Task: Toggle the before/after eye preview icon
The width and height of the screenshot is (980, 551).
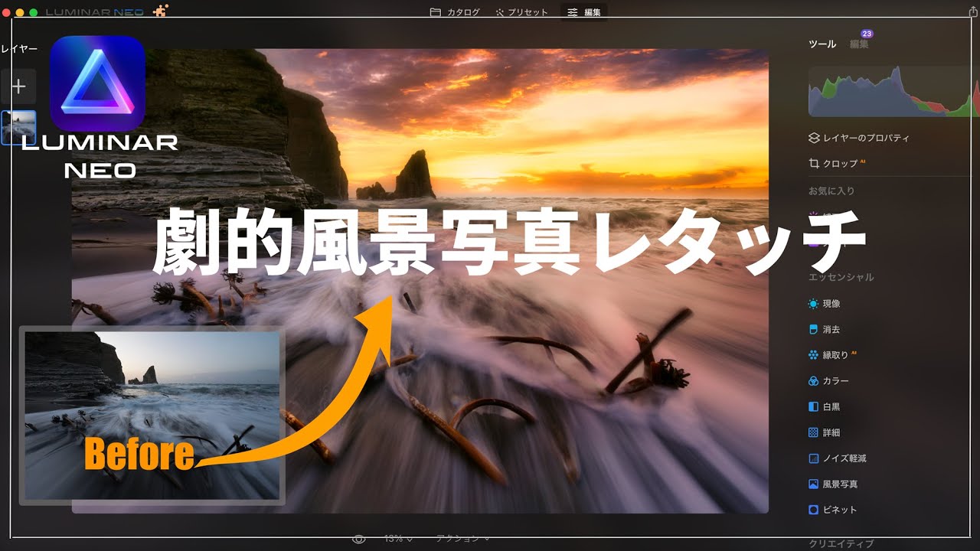Action: tap(358, 539)
